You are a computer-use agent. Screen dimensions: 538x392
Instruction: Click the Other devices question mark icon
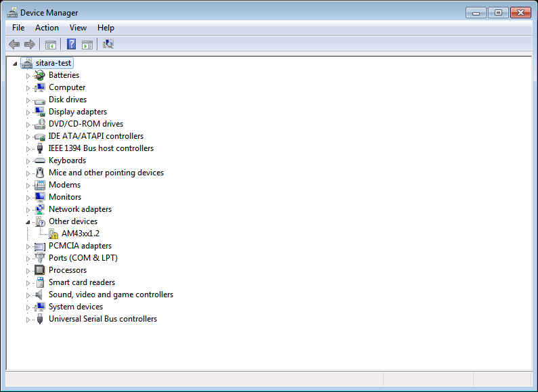(x=41, y=221)
